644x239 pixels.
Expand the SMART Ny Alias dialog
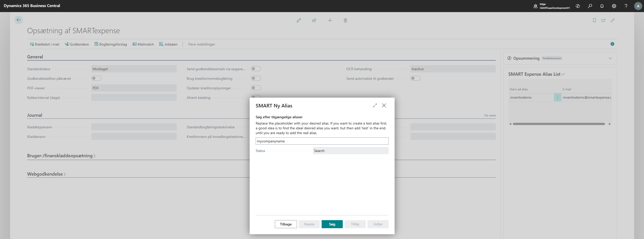[x=375, y=105]
